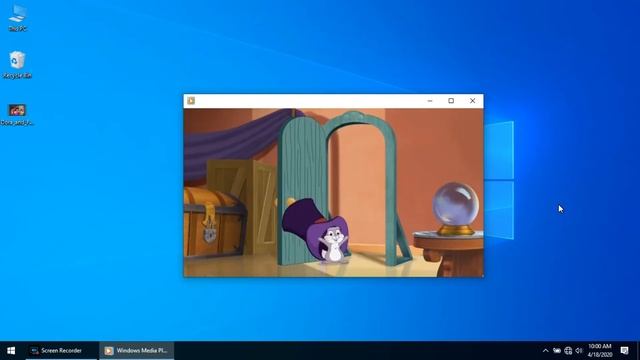The width and height of the screenshot is (640, 360).
Task: Maximize the media player window
Action: coord(451,101)
